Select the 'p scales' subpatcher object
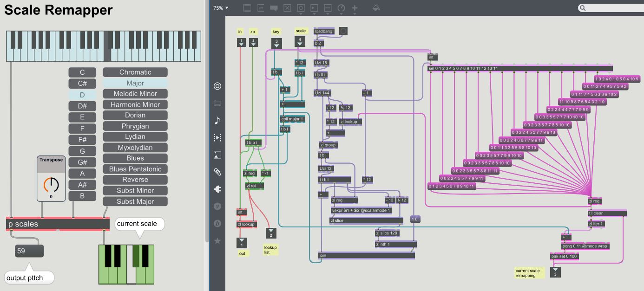This screenshot has width=644, height=291. coord(58,224)
